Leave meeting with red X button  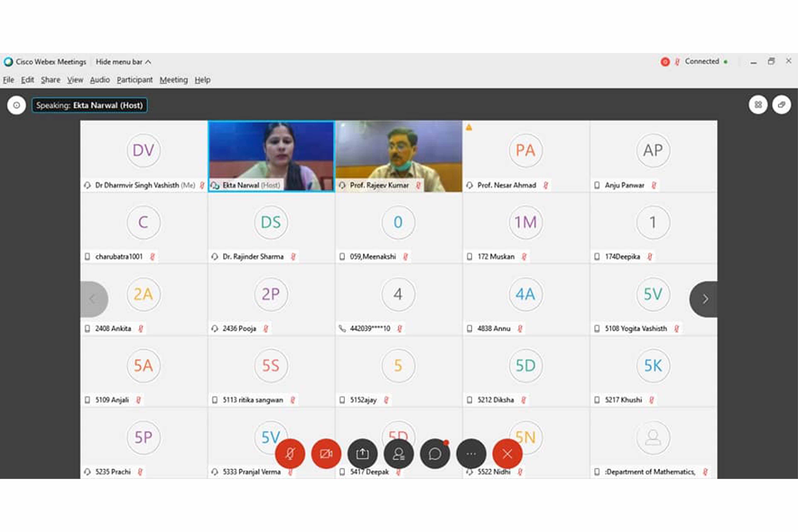pyautogui.click(x=507, y=454)
